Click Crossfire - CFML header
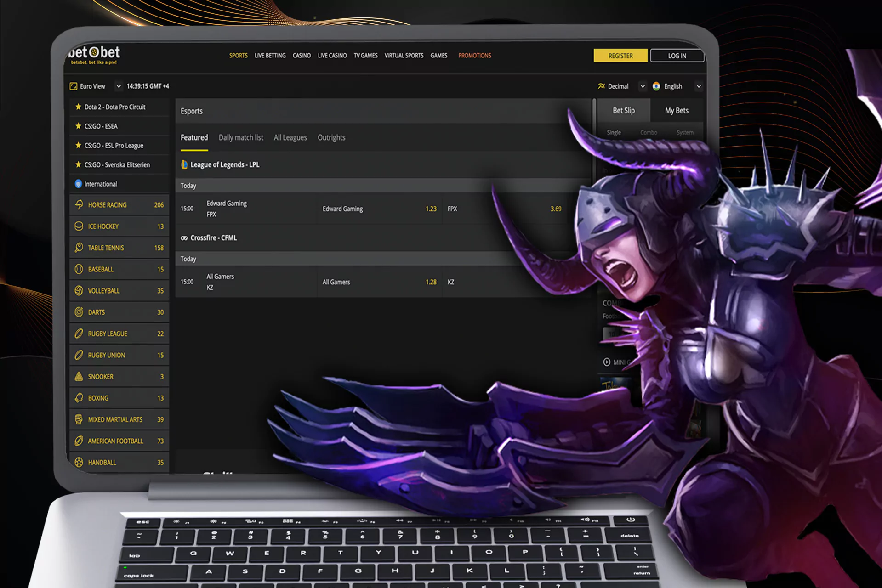This screenshot has width=882, height=588. pyautogui.click(x=213, y=238)
